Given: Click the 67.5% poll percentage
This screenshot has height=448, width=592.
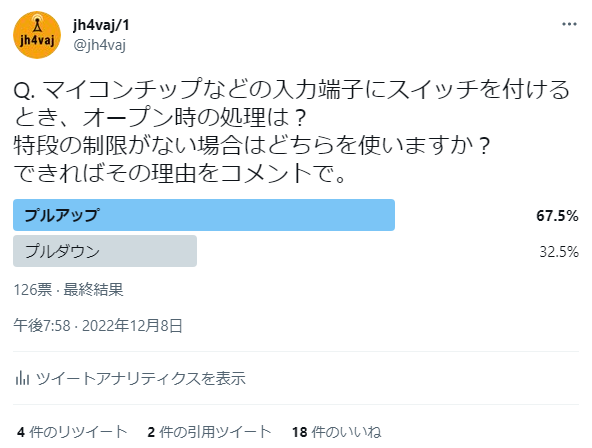Looking at the screenshot, I should [x=557, y=216].
